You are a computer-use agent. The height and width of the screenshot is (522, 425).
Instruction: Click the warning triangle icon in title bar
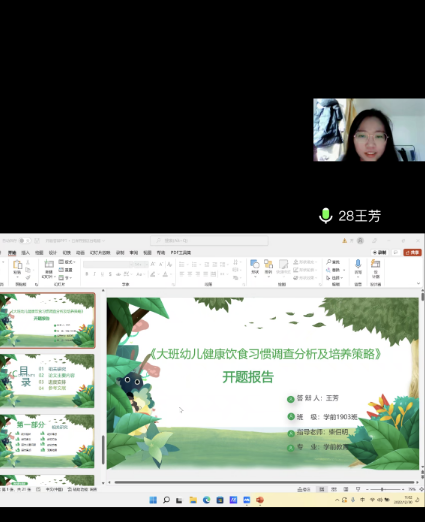(345, 240)
